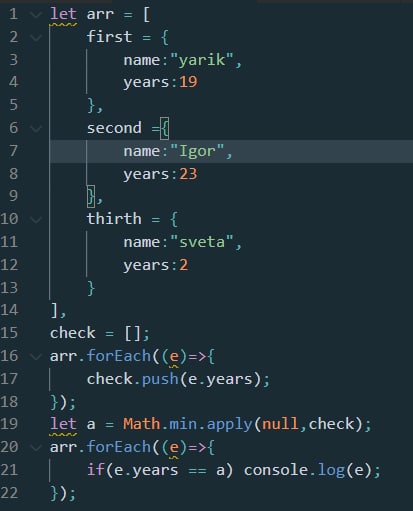This screenshot has height=511, width=413.
Task: Click 'console' on line 21
Action: pyautogui.click(x=276, y=470)
